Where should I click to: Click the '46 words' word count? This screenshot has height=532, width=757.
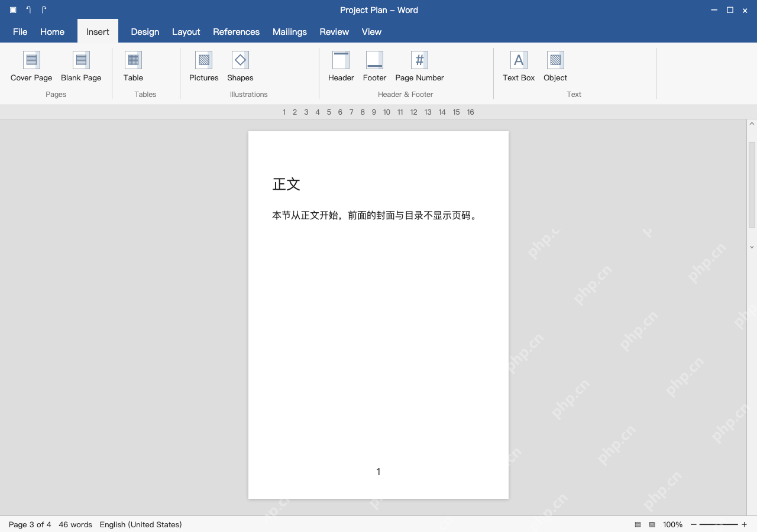point(75,524)
